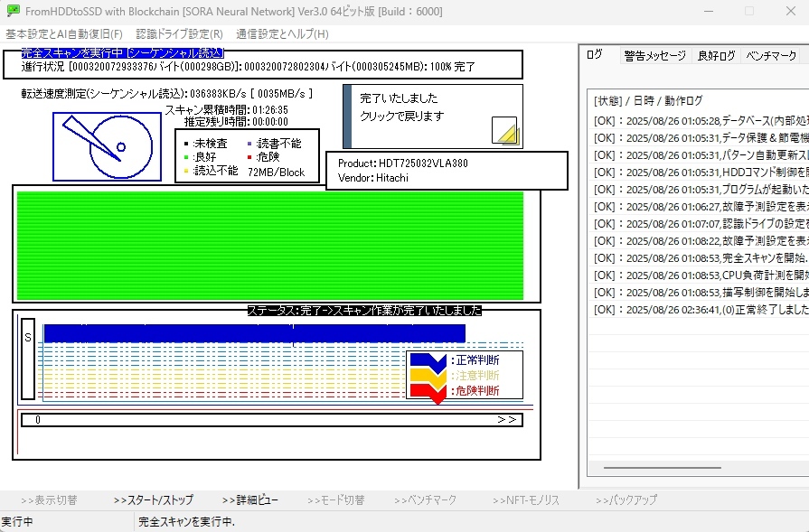Select log entry 01:06:27 故障予測設定

tap(701, 206)
